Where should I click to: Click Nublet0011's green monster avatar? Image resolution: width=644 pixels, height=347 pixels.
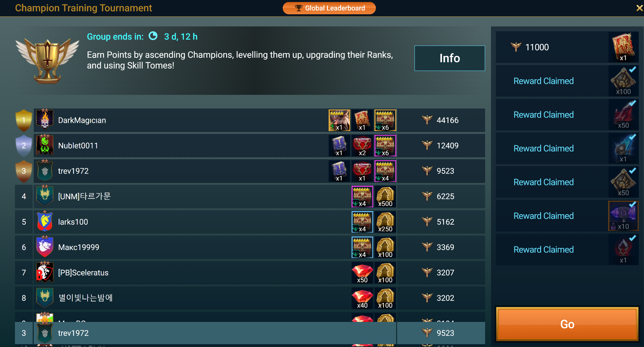tap(45, 145)
